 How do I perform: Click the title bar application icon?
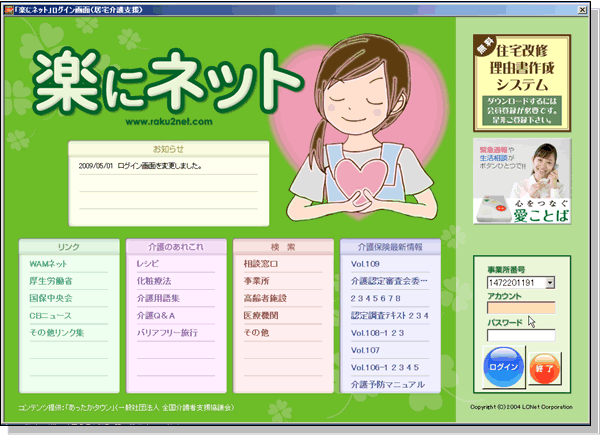(9, 10)
